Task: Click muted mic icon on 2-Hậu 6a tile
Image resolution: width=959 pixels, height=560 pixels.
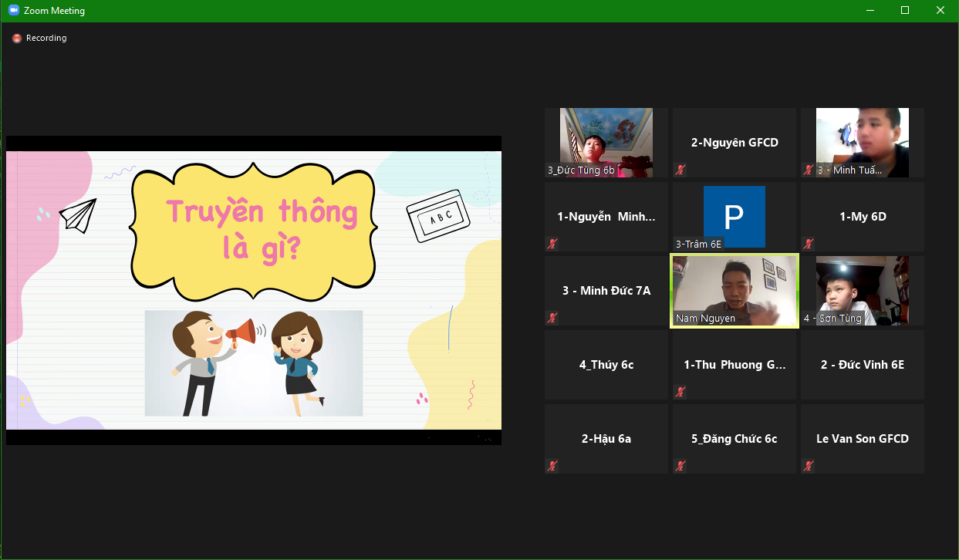Action: [552, 466]
